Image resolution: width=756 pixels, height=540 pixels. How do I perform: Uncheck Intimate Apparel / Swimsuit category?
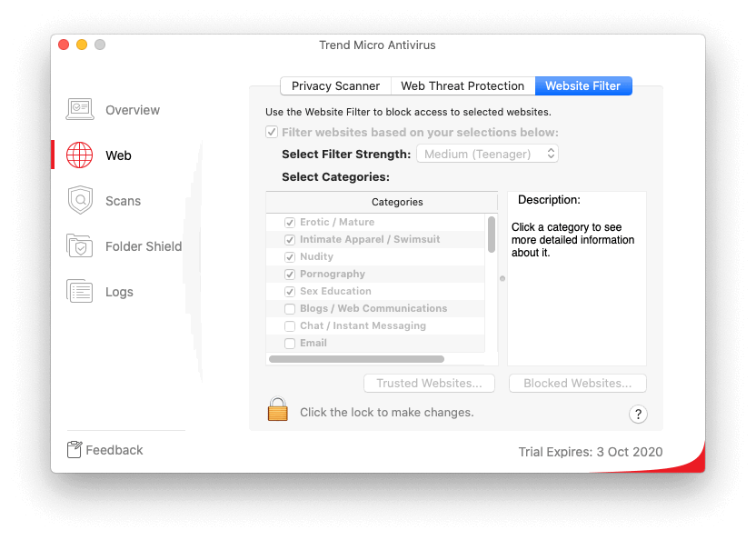pos(290,240)
